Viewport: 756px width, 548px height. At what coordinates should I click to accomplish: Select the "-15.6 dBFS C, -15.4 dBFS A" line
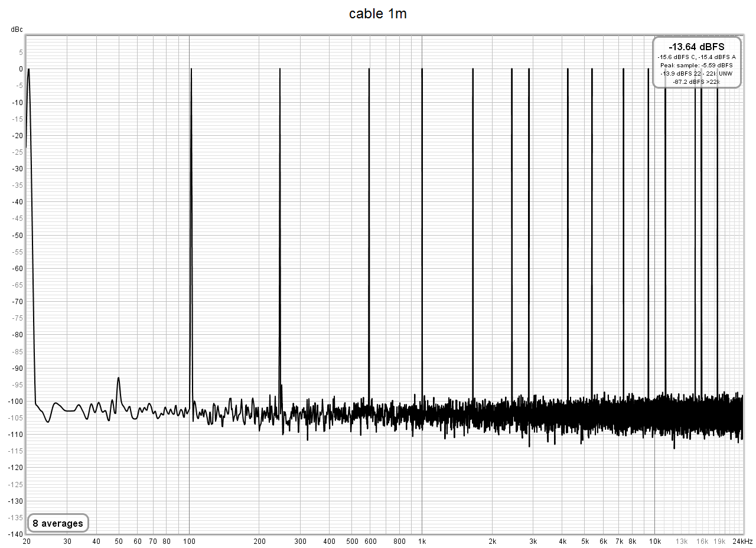[696, 57]
